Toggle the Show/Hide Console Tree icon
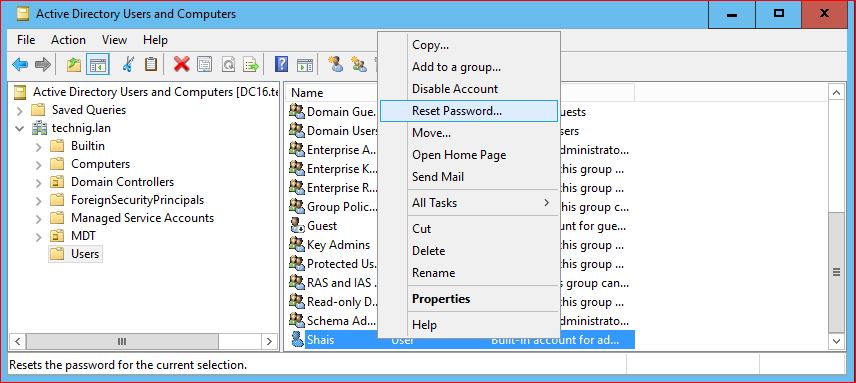The height and width of the screenshot is (383, 856). [x=98, y=65]
